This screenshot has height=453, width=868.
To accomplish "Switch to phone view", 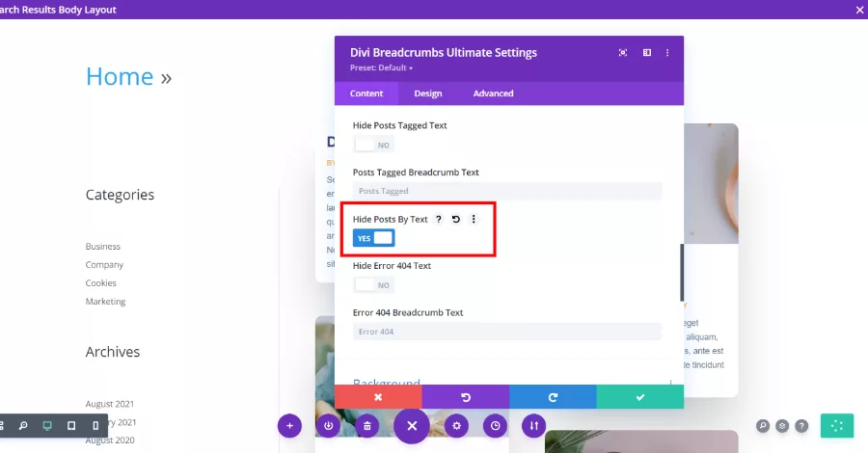I will coord(95,425).
